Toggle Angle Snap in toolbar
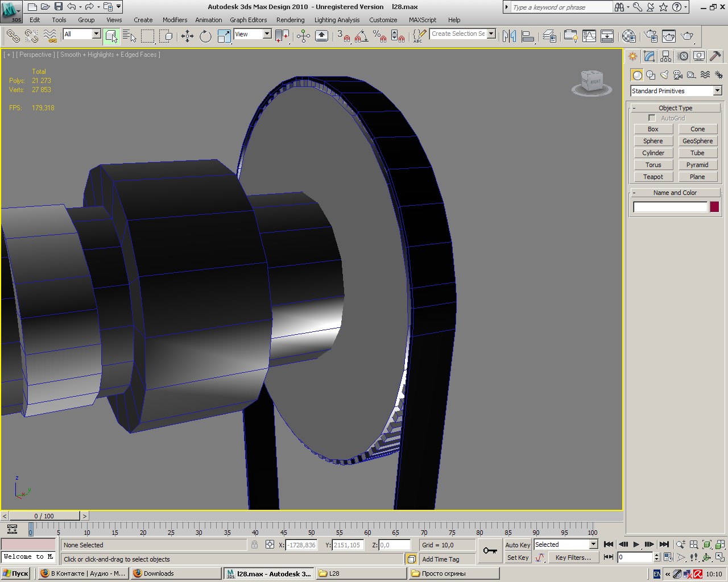The height and width of the screenshot is (582, 728). [x=361, y=36]
